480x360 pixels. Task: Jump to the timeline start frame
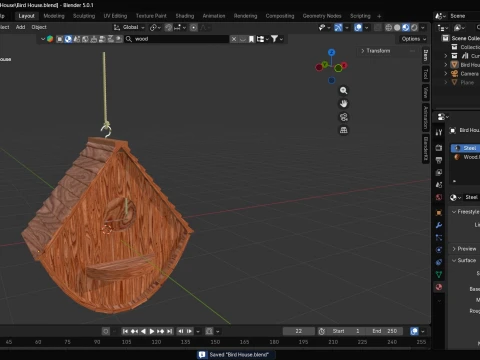pyautogui.click(x=125, y=331)
